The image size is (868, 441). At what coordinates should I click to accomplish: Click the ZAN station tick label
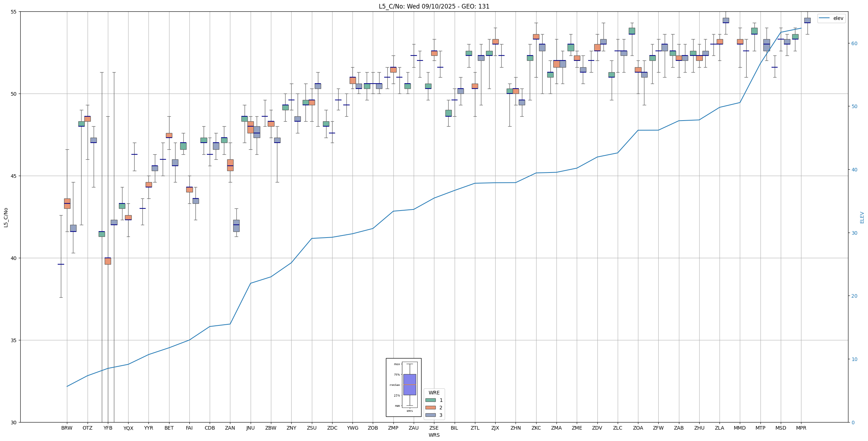point(230,428)
